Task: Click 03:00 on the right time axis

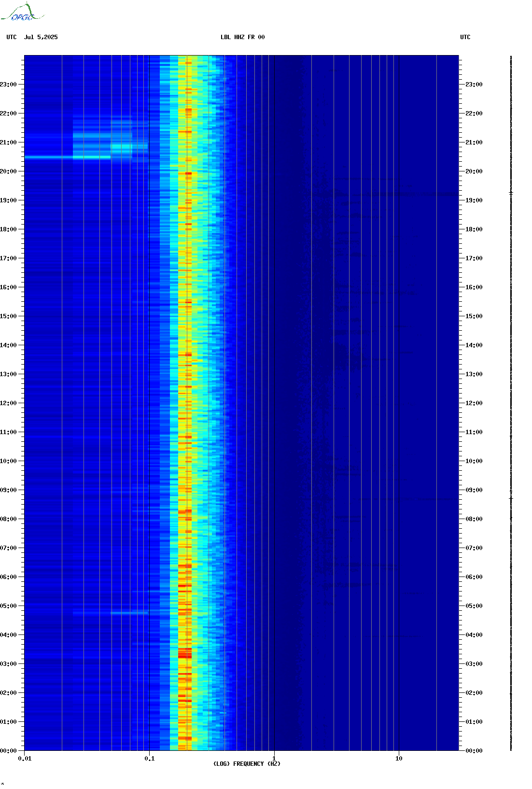Action: click(x=474, y=664)
